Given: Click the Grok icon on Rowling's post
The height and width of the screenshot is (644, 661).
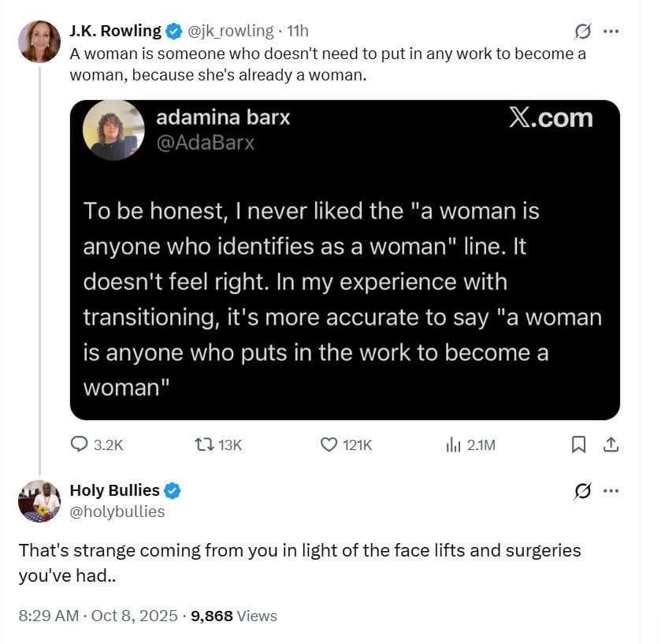Looking at the screenshot, I should pyautogui.click(x=582, y=32).
